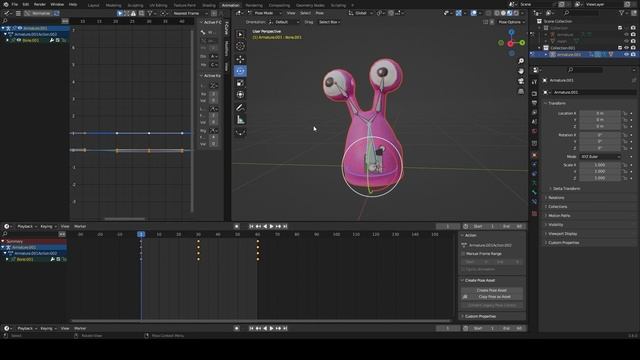Open the Bone properties tab
Screen dimensions: 640x360
pyautogui.click(x=534, y=192)
